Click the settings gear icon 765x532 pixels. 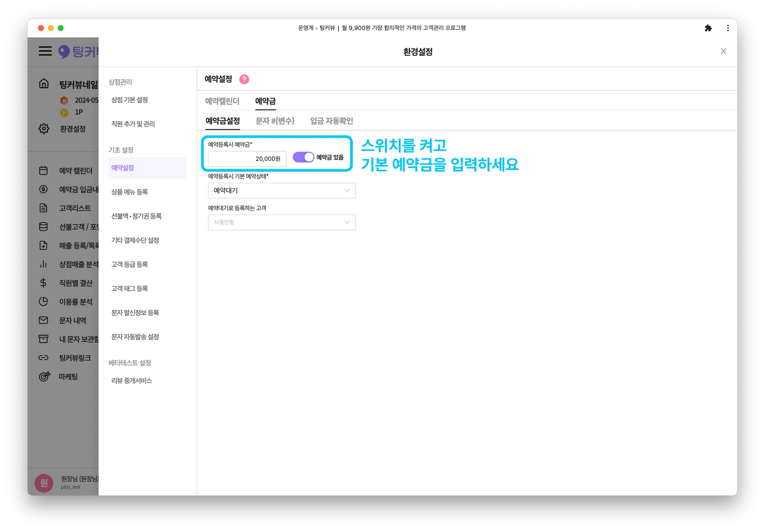[x=44, y=128]
